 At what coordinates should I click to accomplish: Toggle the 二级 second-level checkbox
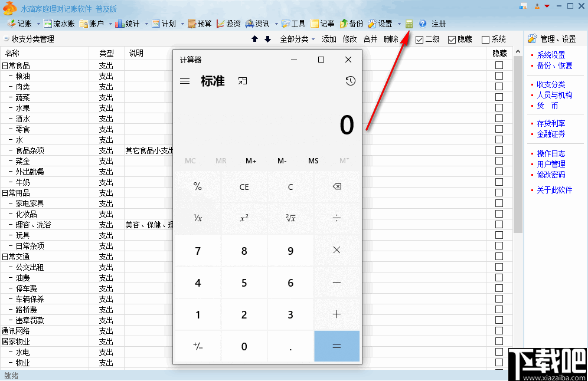pyautogui.click(x=420, y=40)
